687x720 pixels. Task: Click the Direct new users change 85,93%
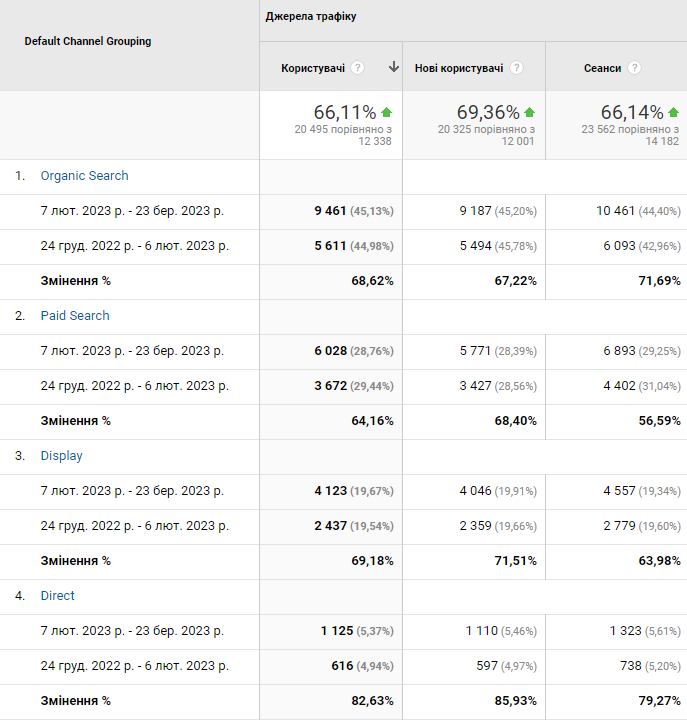pos(515,701)
